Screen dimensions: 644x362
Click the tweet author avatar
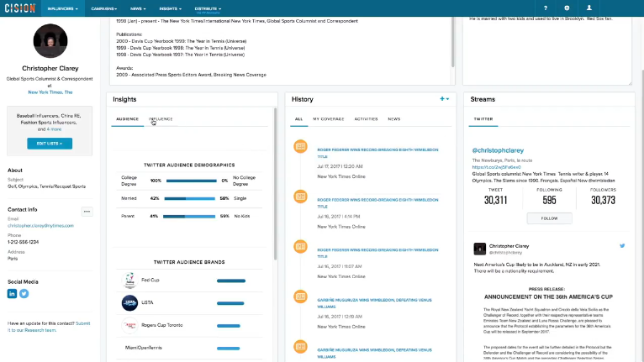[x=480, y=249]
